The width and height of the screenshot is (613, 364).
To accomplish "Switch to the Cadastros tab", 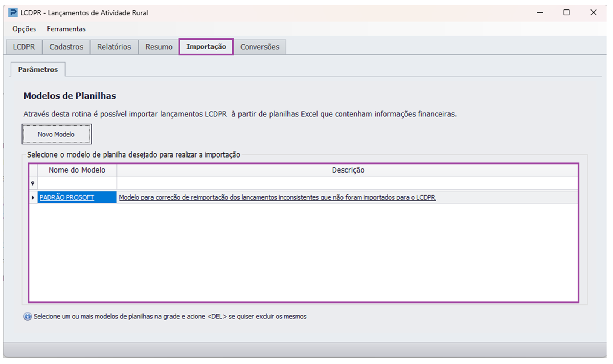I will pyautogui.click(x=66, y=47).
